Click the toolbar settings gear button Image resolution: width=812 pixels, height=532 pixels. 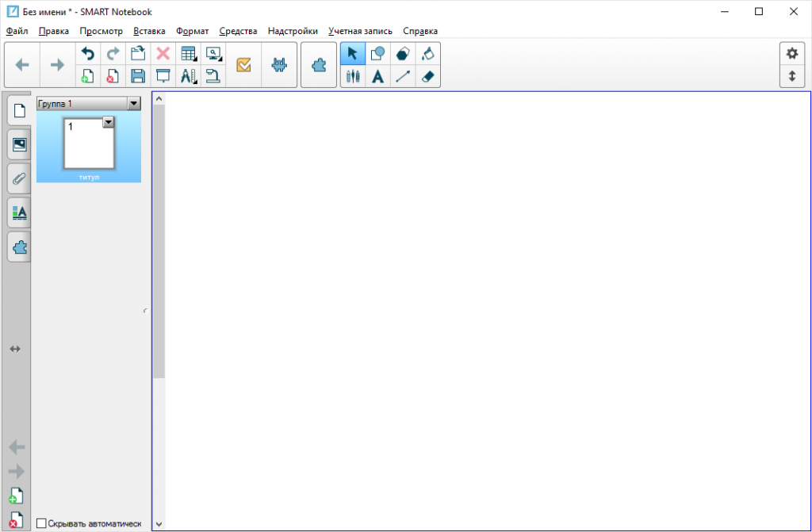coord(791,54)
